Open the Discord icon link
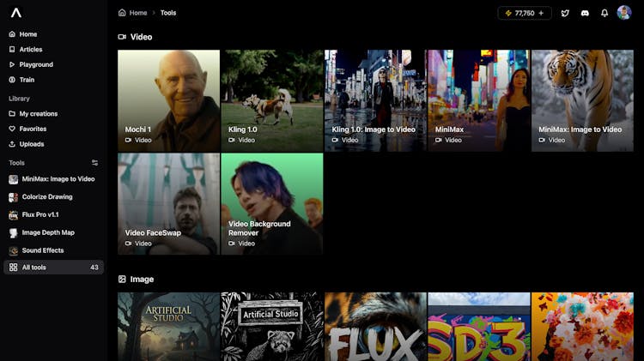The height and width of the screenshot is (361, 644). point(585,13)
